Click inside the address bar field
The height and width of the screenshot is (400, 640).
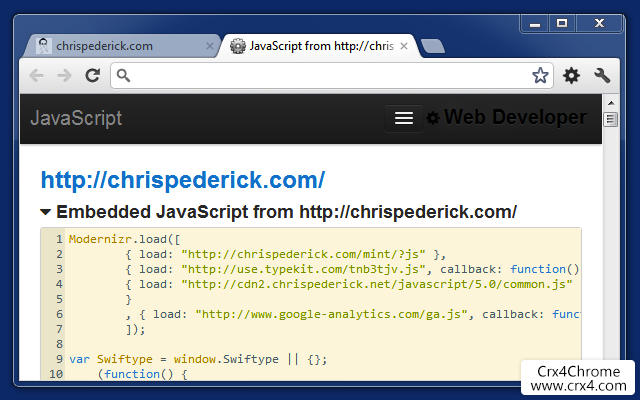click(x=331, y=76)
